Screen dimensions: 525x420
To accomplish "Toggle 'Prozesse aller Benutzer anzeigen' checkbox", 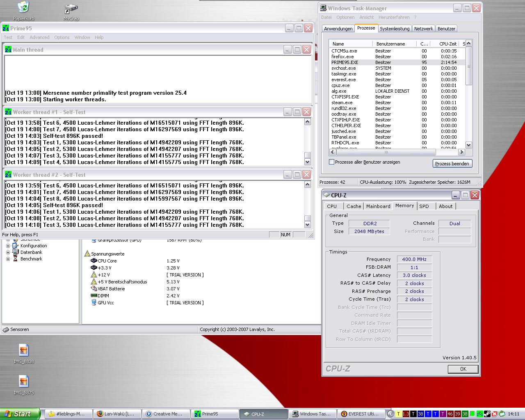I will [331, 162].
